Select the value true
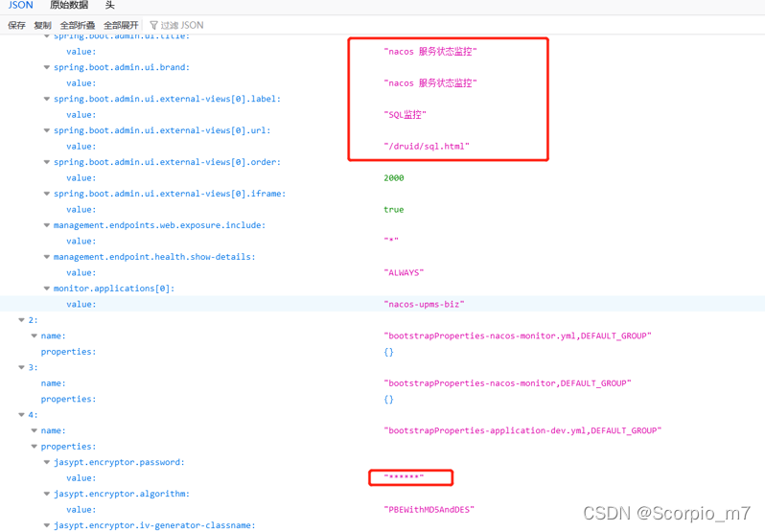Screen dimensions: 765x532 click(394, 210)
